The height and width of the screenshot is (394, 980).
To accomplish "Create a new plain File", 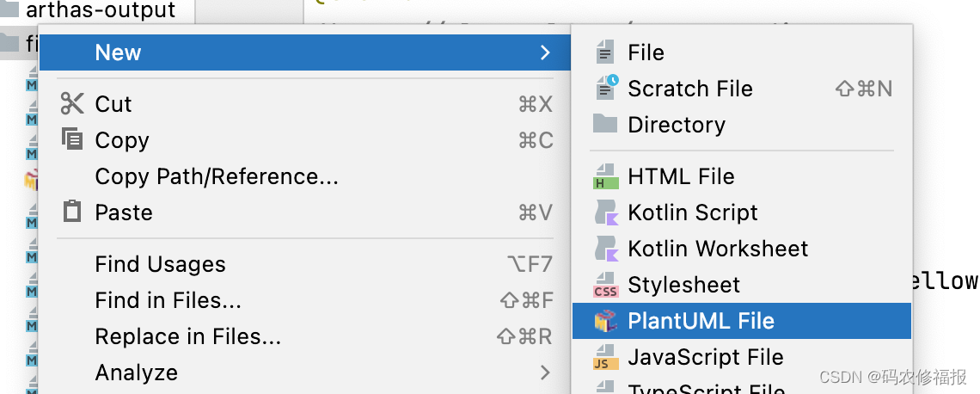I will [645, 52].
